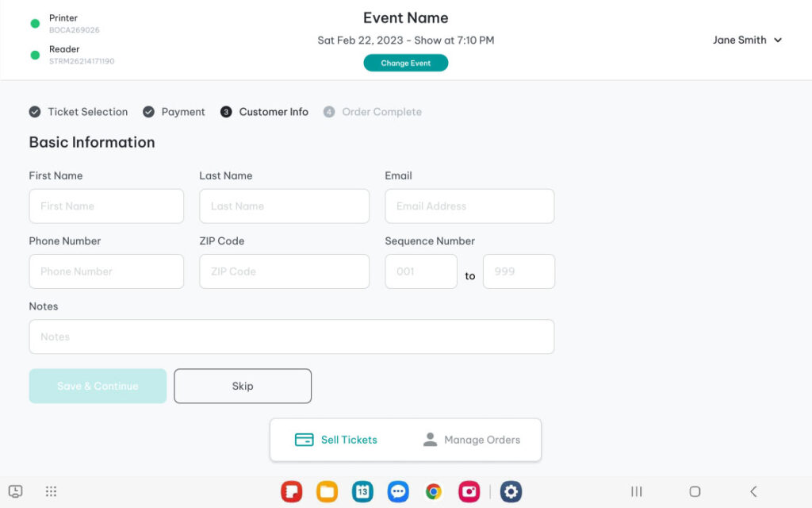Open the settings gear in the taskbar
Viewport: 812px width, 508px height.
511,492
